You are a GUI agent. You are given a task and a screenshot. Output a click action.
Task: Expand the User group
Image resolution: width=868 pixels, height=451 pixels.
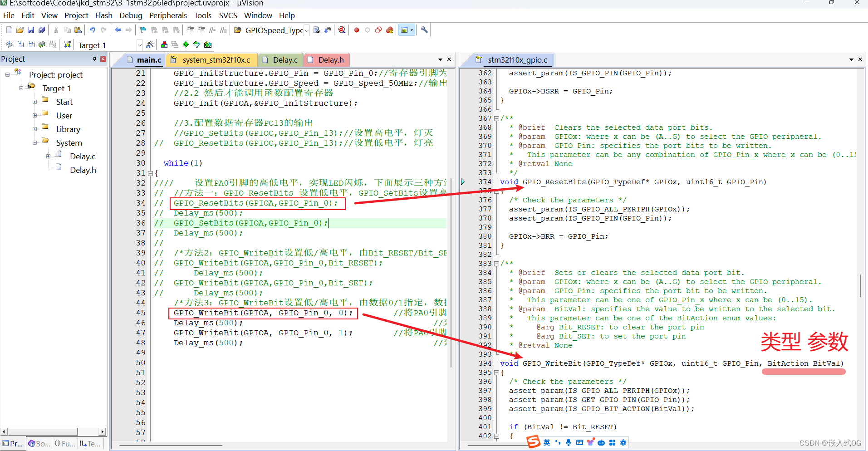(34, 116)
